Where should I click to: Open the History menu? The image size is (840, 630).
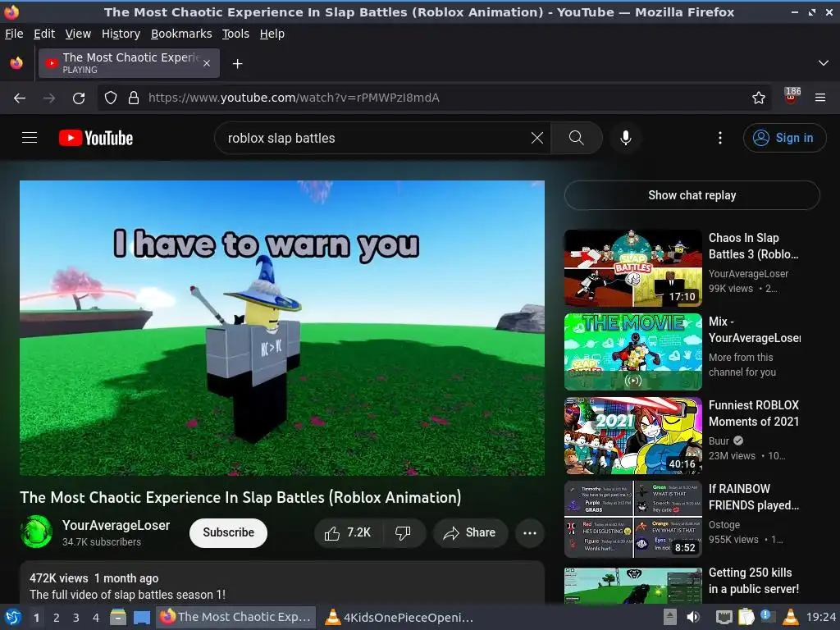[x=121, y=34]
